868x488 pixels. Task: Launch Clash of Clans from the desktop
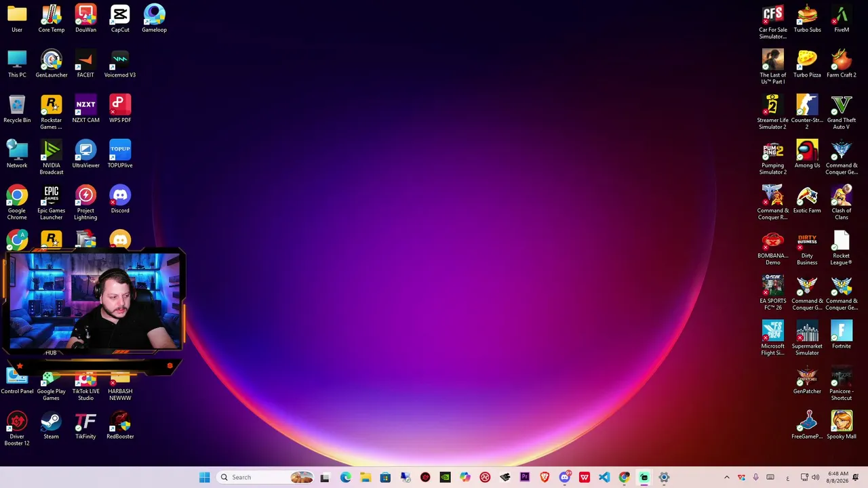tap(842, 203)
